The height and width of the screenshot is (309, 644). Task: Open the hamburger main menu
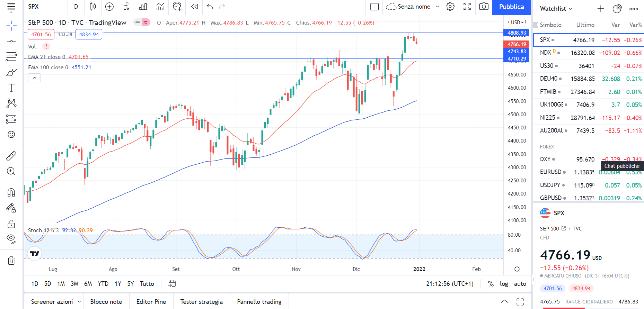11,7
